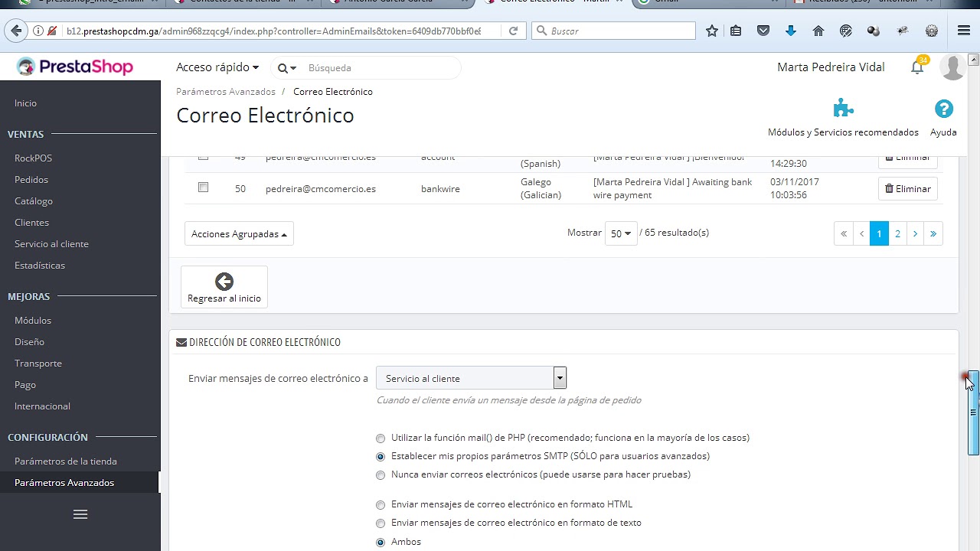Go to first page of results
This screenshot has height=551, width=980.
pos(844,233)
